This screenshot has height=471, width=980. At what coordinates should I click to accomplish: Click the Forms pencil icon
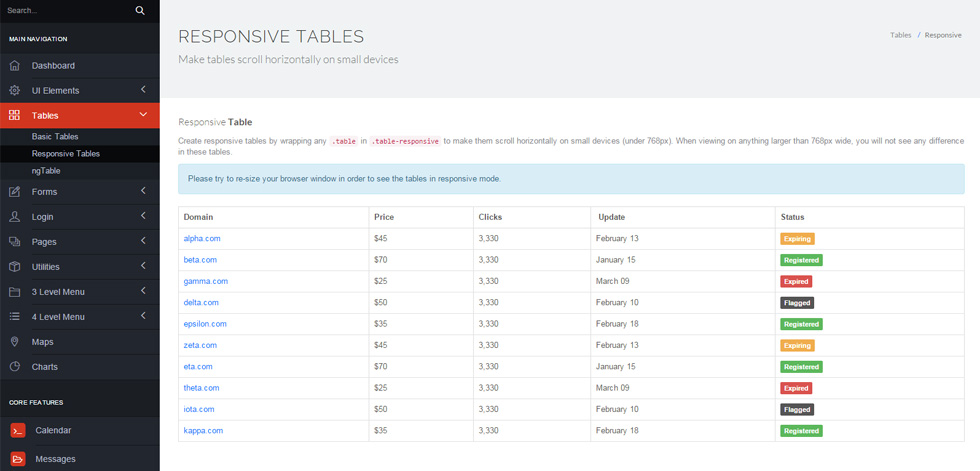(x=14, y=192)
